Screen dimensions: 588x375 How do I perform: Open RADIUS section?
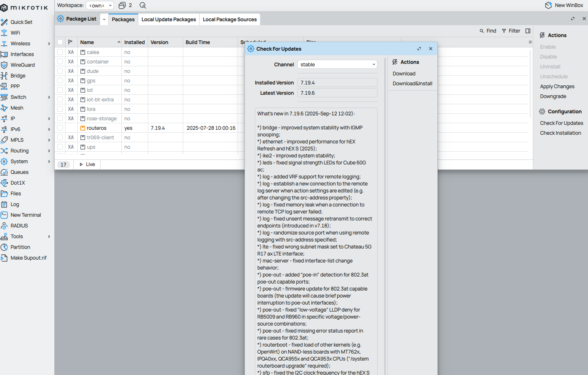19,226
